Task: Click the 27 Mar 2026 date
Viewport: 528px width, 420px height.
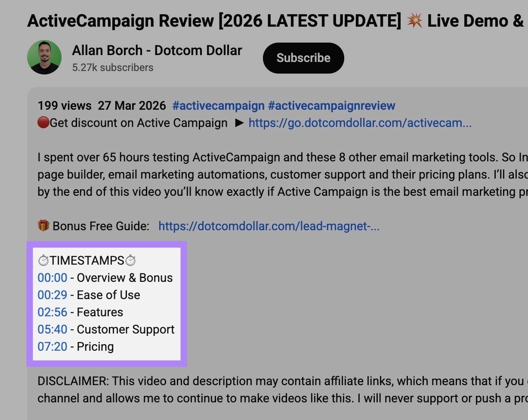Action: point(132,105)
